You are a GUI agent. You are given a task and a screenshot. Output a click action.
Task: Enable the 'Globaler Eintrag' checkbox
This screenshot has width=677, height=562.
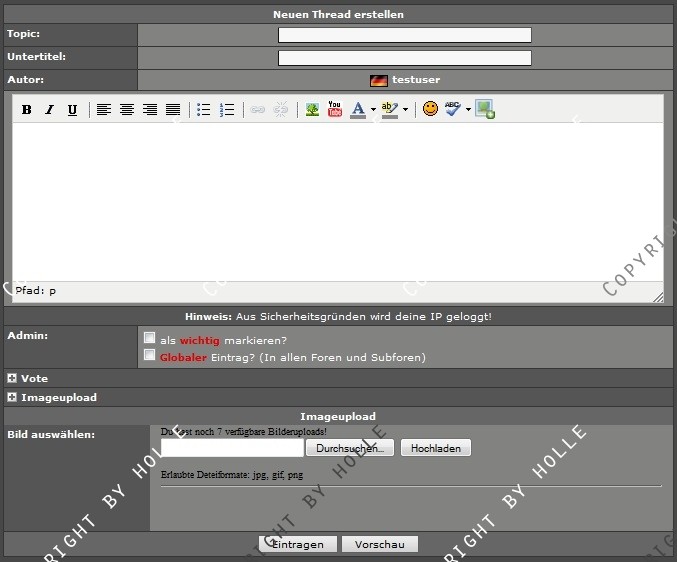(x=150, y=355)
